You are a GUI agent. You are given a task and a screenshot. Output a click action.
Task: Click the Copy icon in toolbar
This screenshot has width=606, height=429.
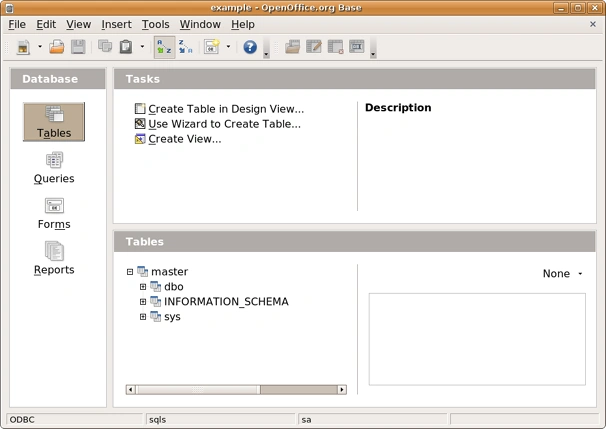(x=105, y=46)
